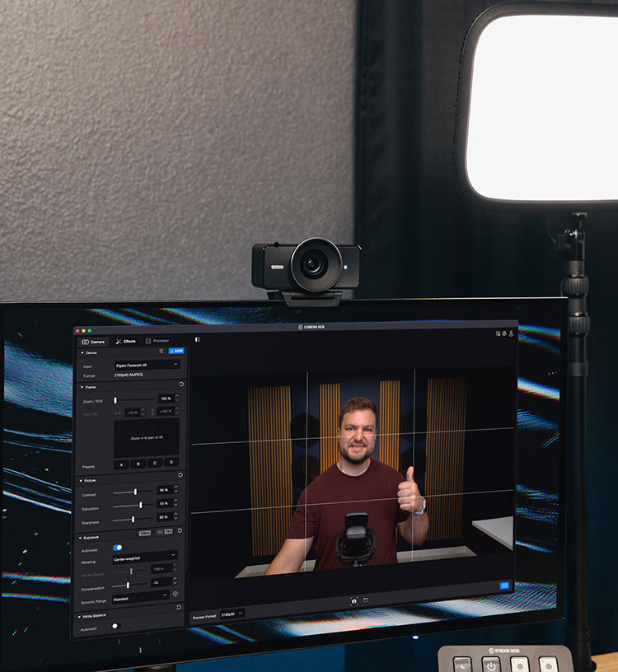
Task: Open the Prompter tab
Action: tap(157, 341)
